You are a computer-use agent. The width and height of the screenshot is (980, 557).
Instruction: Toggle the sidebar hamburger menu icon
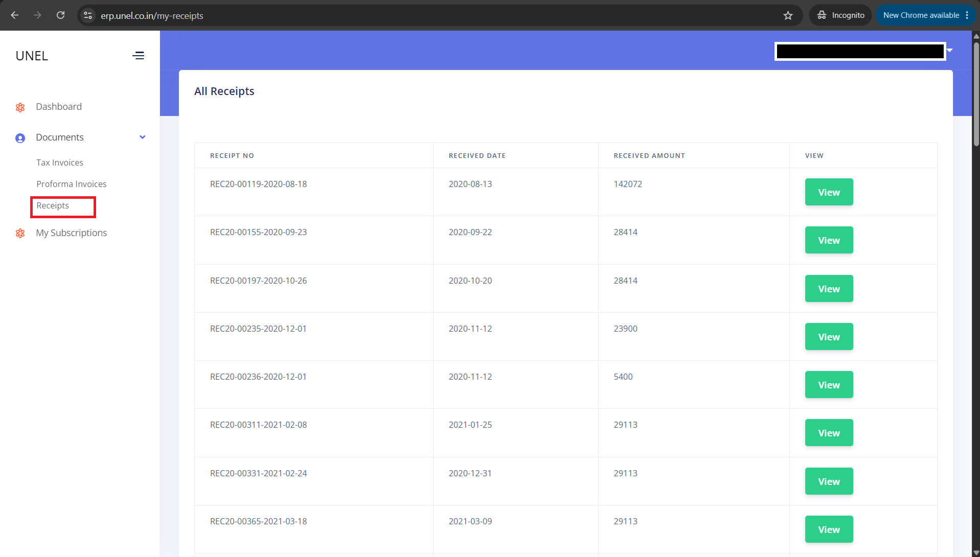[x=138, y=56]
